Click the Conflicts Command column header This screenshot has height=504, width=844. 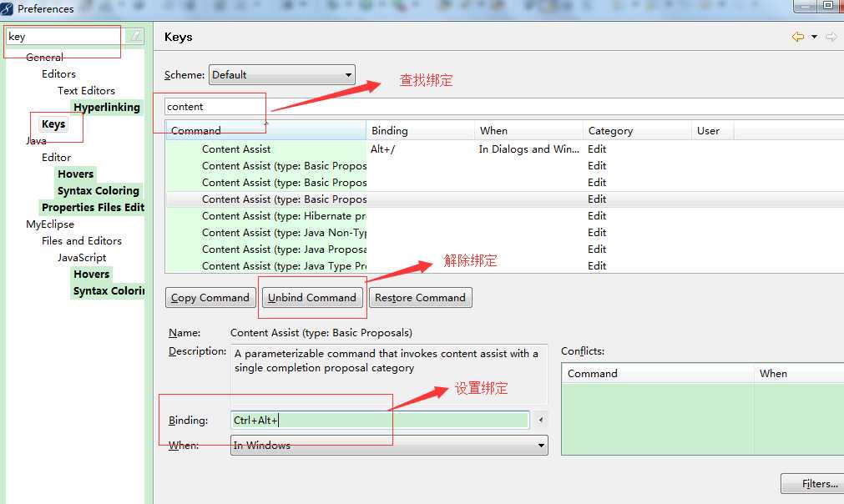coord(657,373)
